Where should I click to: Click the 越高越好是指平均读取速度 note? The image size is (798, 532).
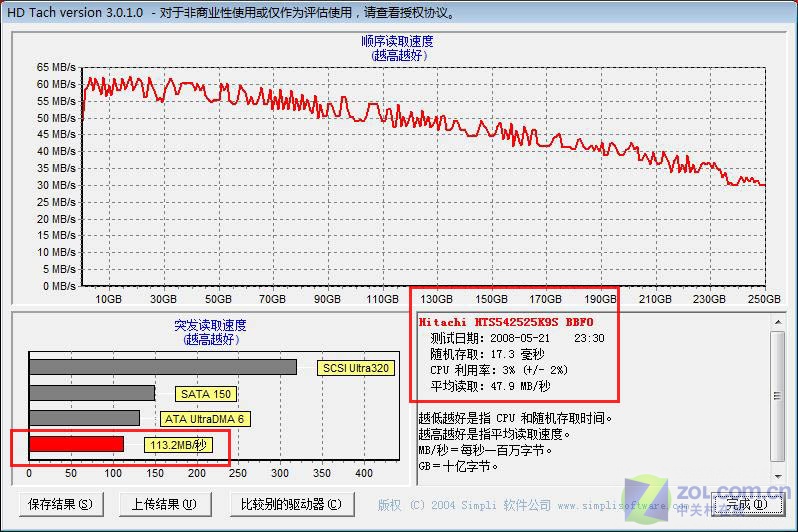(x=495, y=434)
